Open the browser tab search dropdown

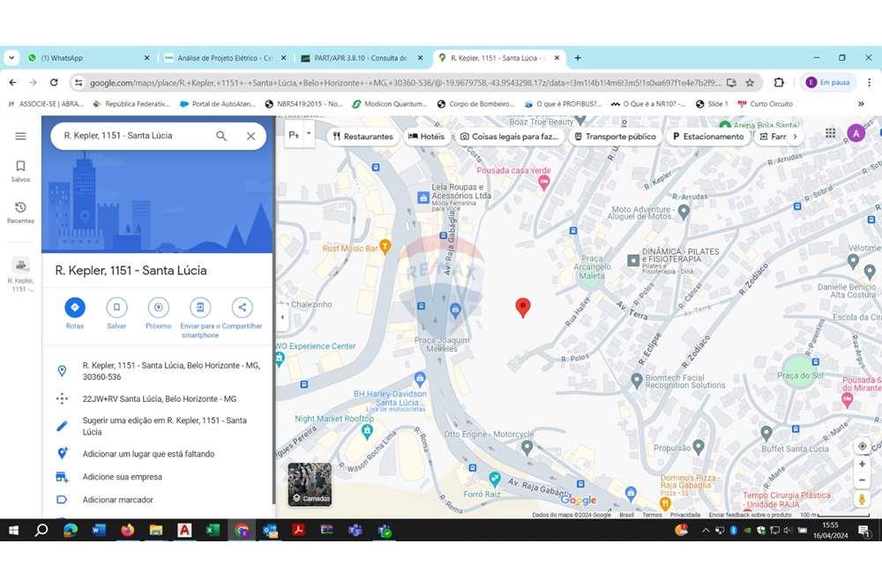pyautogui.click(x=11, y=58)
